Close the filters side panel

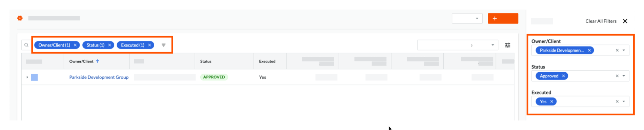click(625, 21)
